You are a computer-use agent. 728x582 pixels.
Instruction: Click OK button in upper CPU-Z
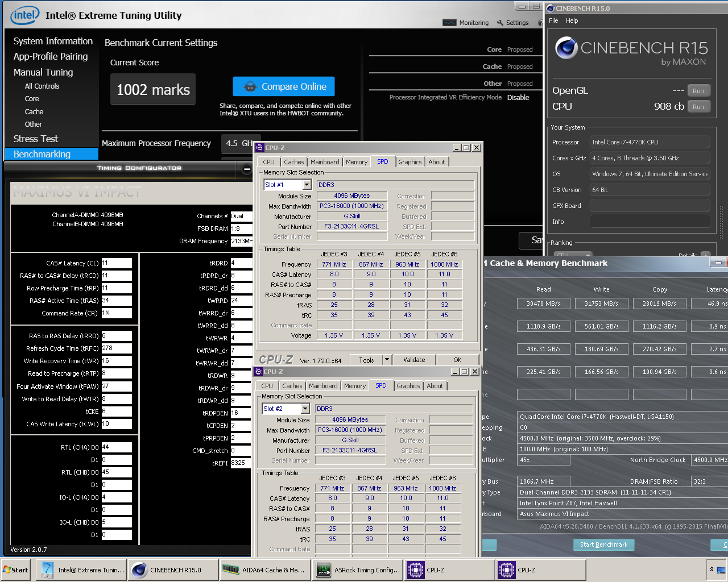[x=457, y=360]
